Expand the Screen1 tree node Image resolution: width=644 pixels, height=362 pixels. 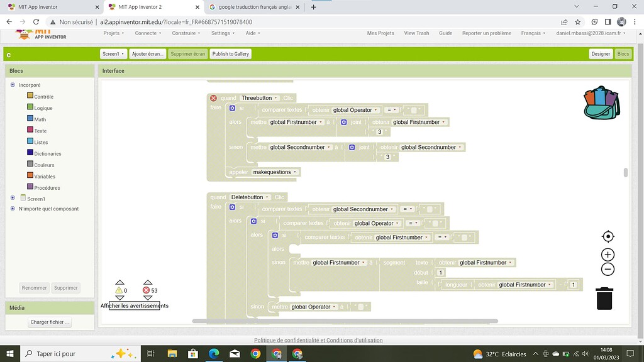pos(13,198)
